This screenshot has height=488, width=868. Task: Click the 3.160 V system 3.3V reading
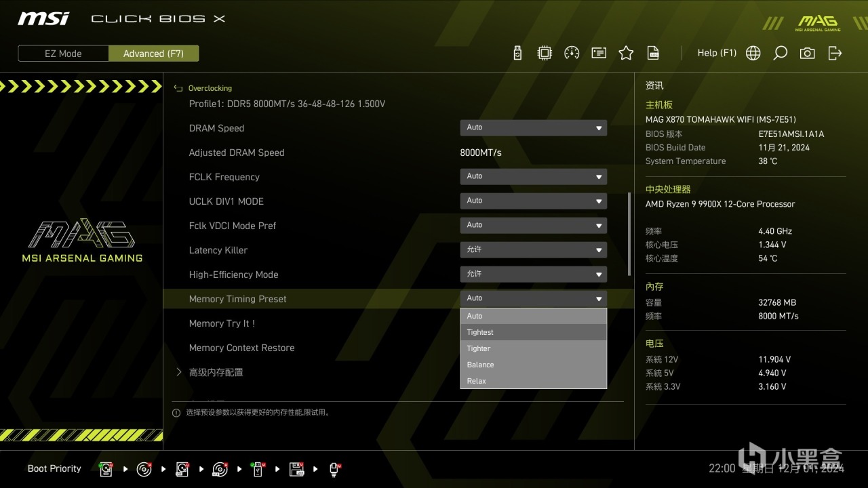[x=772, y=387]
